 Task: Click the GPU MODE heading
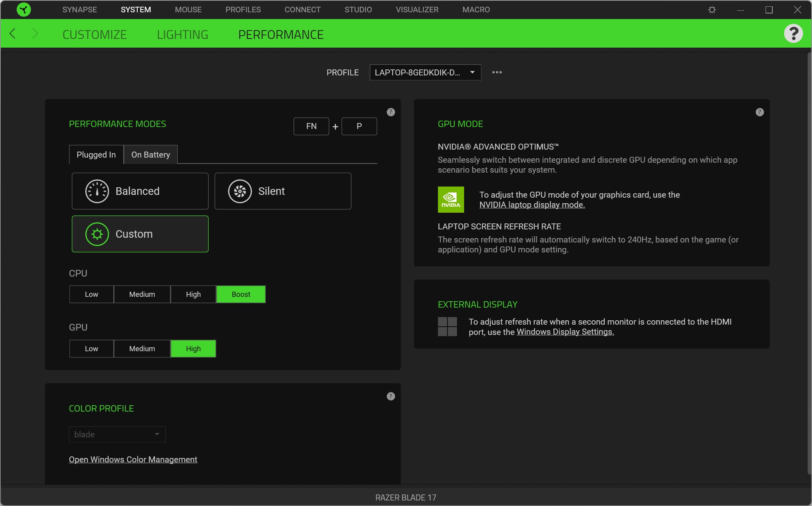tap(460, 124)
